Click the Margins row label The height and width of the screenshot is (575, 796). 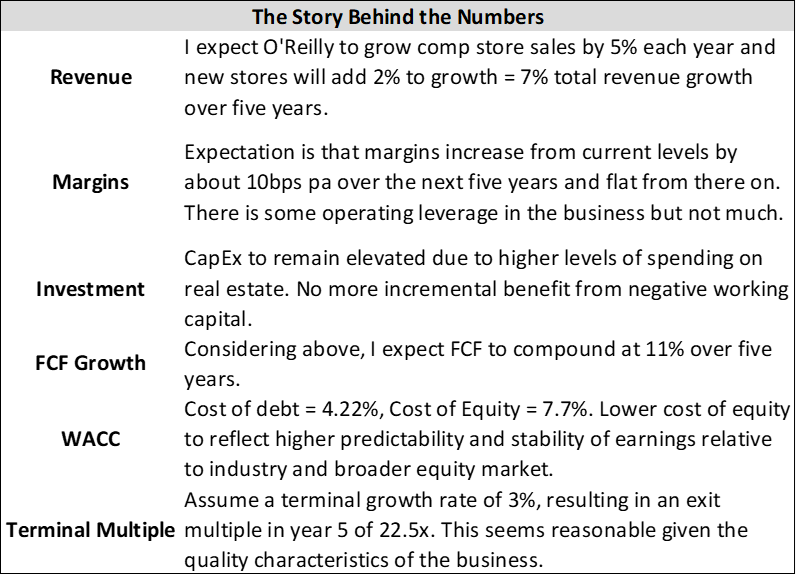click(91, 182)
